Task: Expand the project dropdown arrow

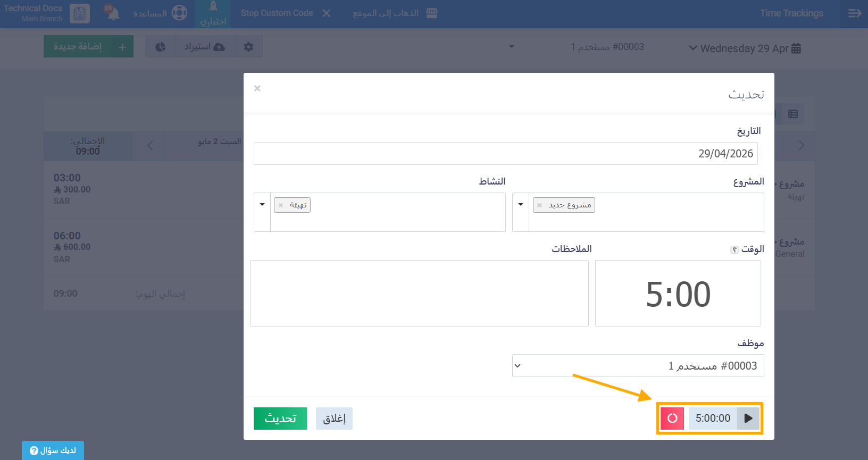Action: coord(521,205)
